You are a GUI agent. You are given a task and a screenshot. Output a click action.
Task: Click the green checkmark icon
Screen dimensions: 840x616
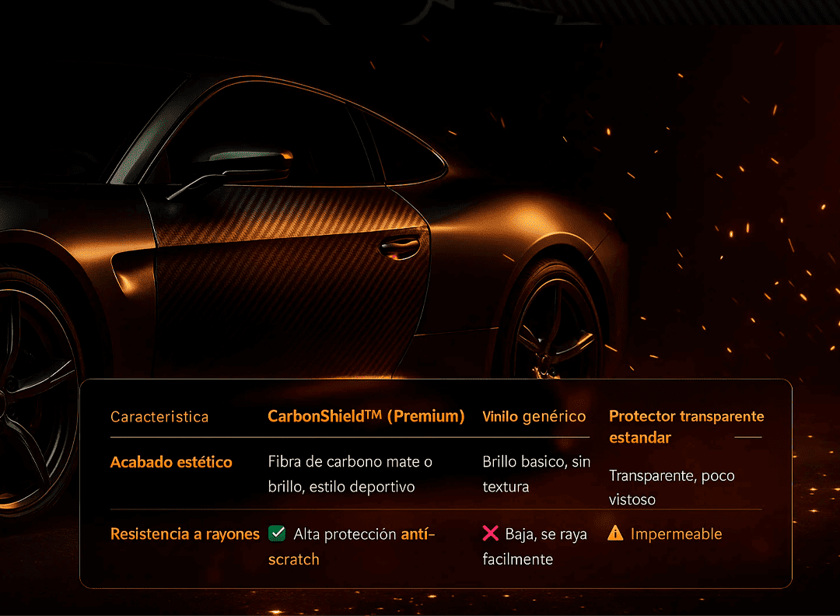click(277, 534)
